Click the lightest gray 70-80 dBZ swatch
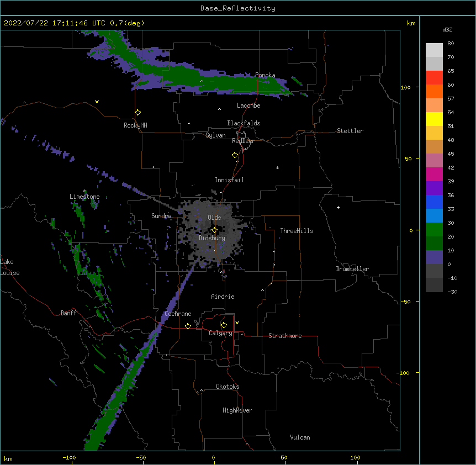This screenshot has width=476, height=465. pyautogui.click(x=434, y=50)
